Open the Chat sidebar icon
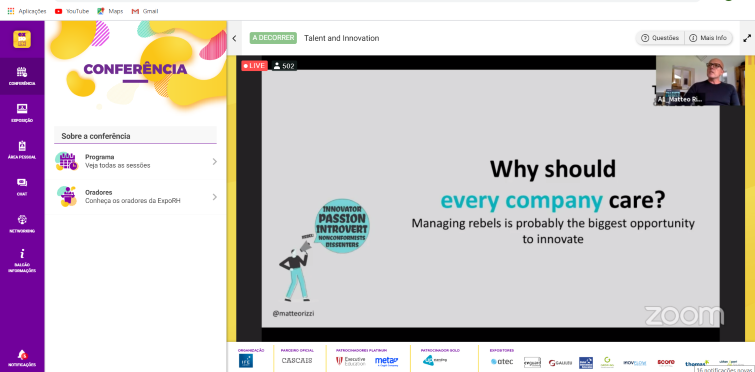Viewport: 755px width, 372px height. tap(22, 187)
